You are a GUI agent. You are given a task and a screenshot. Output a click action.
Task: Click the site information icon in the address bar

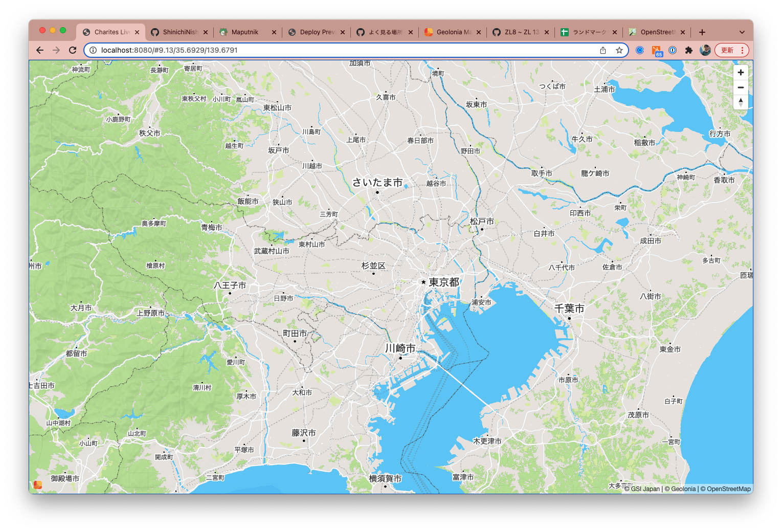pyautogui.click(x=93, y=50)
